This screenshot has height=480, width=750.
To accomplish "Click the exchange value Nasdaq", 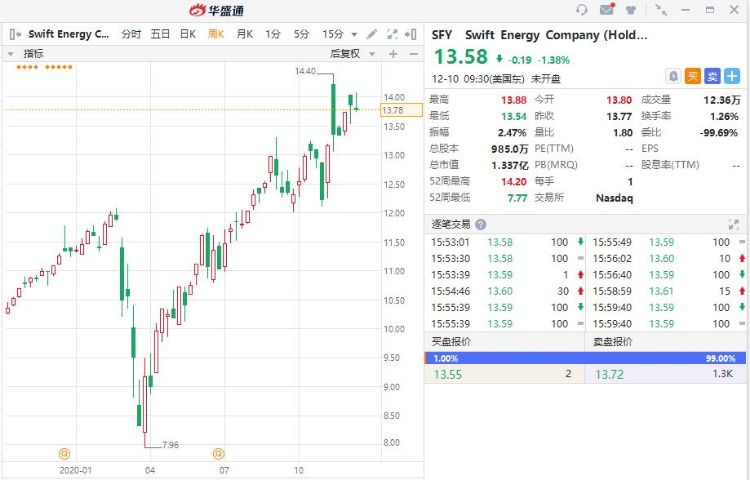I will [614, 198].
